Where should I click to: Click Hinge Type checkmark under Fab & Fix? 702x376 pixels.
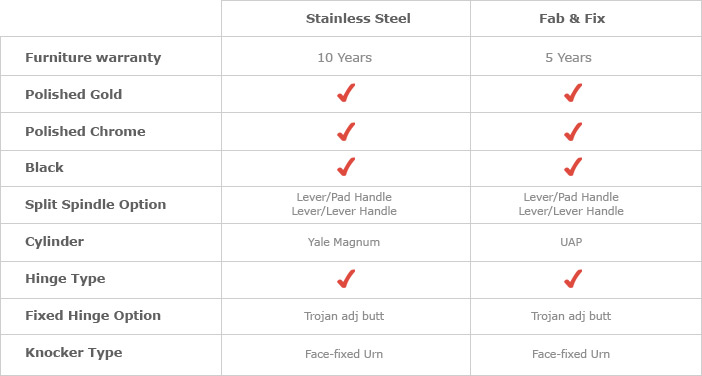(573, 279)
